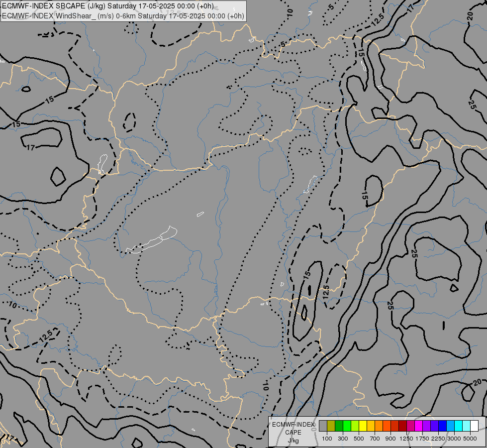The image size is (487, 448).
Task: Select the bright magenta legend swatch
Action: tap(419, 426)
